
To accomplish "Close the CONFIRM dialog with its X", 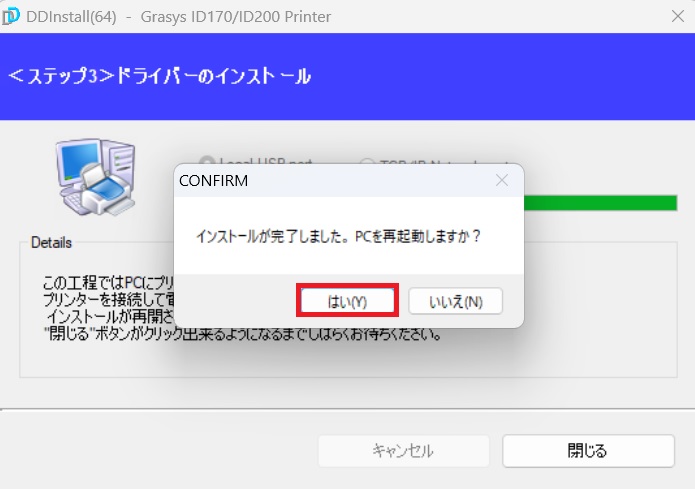I will [502, 180].
